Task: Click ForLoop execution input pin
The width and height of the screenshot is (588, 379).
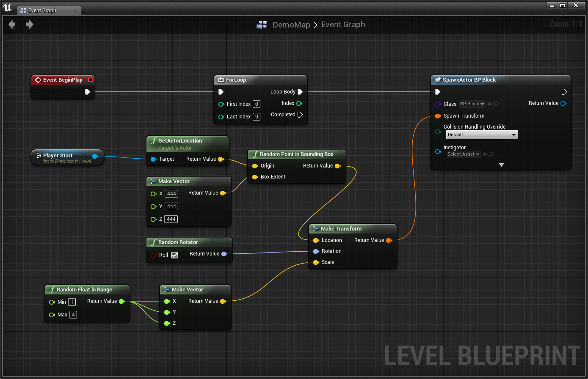Action: click(221, 92)
